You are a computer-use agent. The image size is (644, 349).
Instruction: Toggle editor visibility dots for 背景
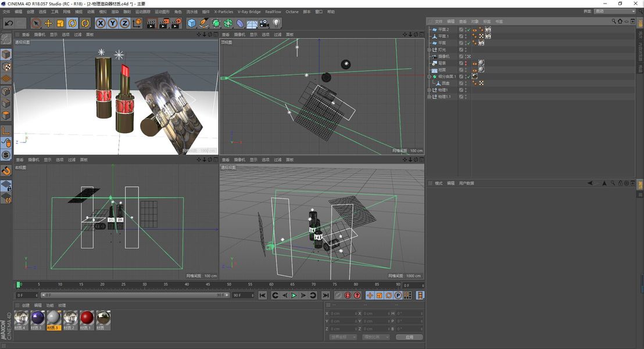pos(466,63)
